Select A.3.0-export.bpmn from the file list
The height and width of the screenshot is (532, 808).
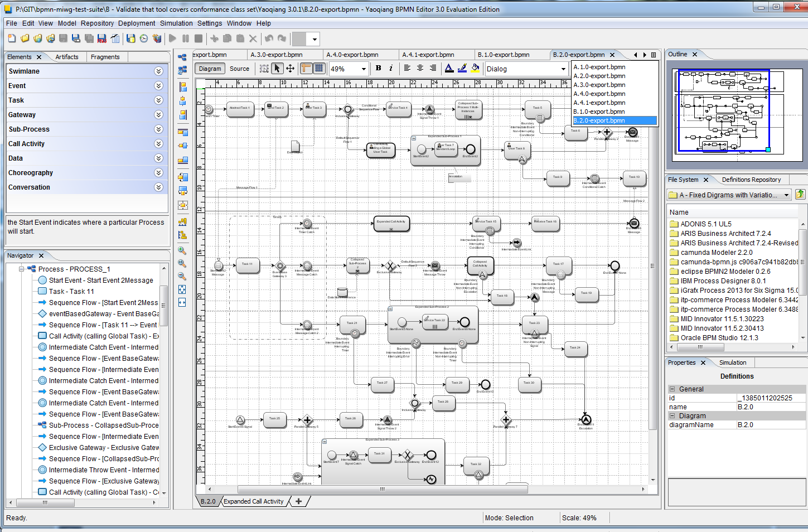click(x=599, y=85)
